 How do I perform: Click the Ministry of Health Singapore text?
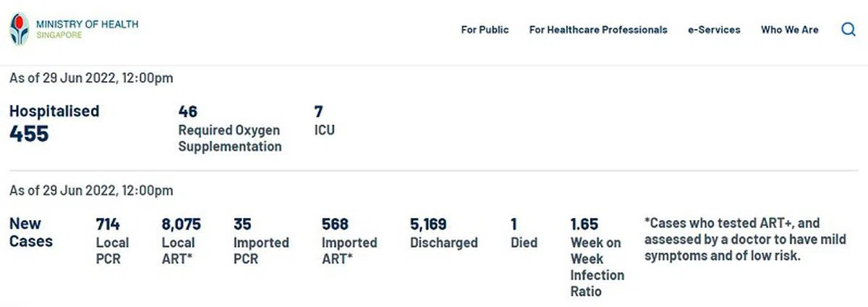pos(87,29)
